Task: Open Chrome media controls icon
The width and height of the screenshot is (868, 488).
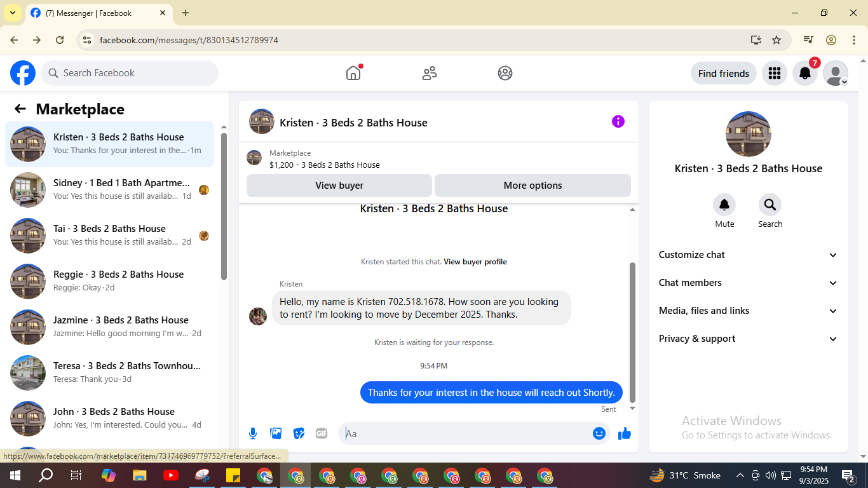Action: pos(808,40)
